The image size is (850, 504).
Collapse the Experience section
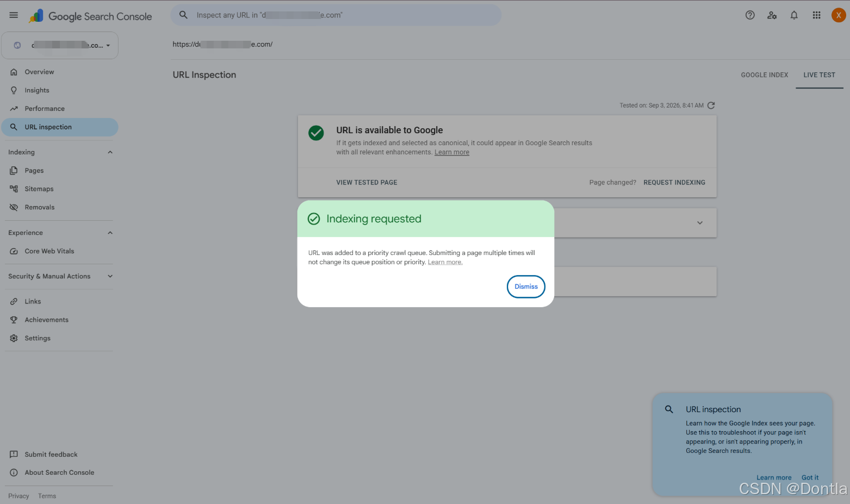[110, 233]
